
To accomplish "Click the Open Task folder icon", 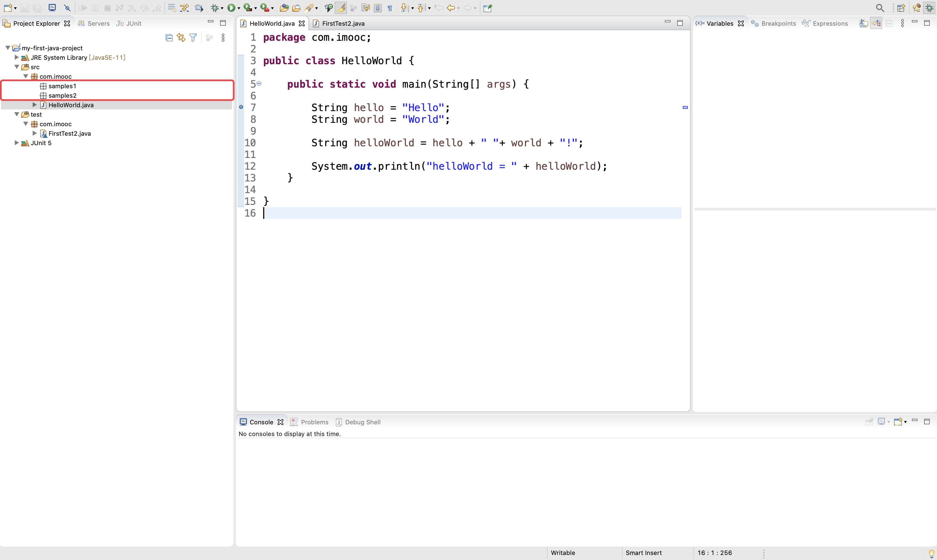I will point(296,8).
